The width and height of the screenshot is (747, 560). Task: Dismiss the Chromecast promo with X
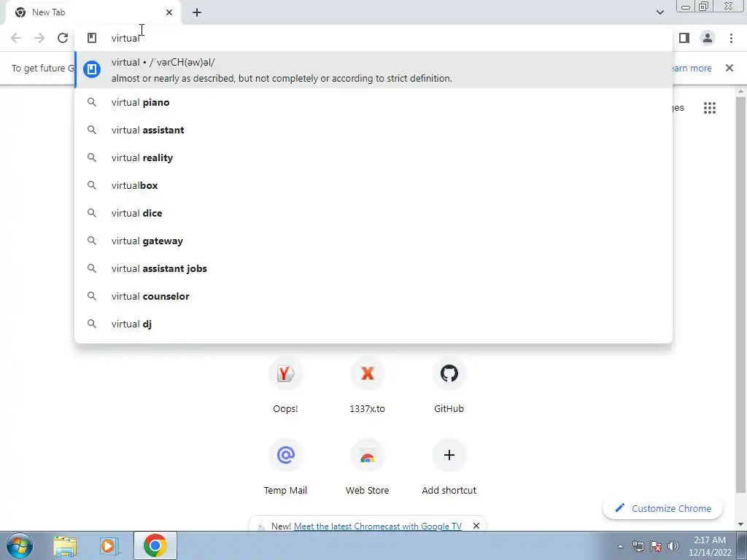click(476, 526)
